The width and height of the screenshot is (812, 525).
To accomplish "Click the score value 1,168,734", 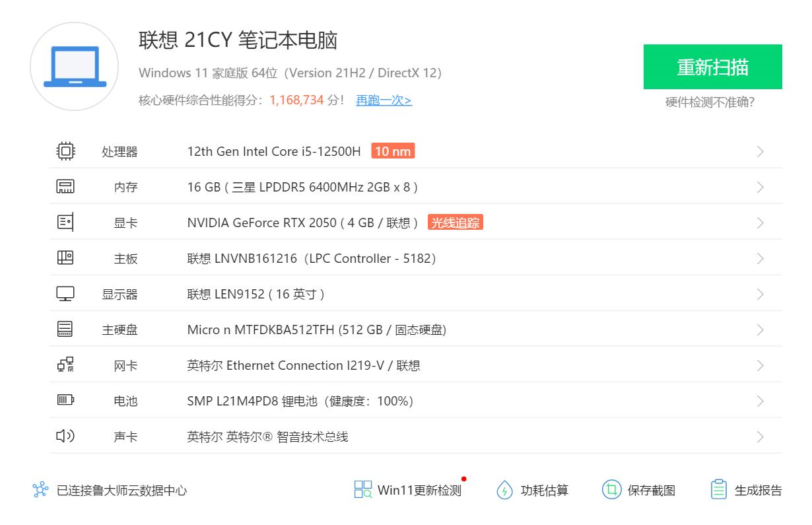I will pyautogui.click(x=296, y=100).
